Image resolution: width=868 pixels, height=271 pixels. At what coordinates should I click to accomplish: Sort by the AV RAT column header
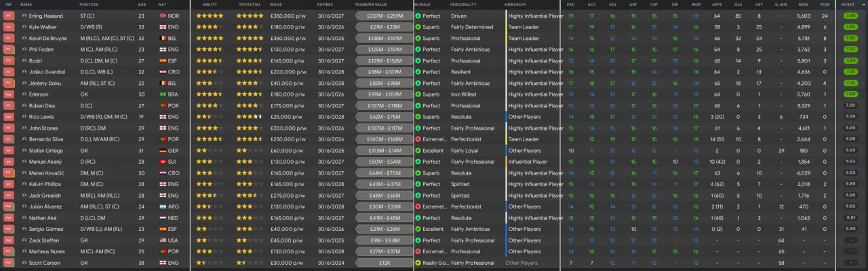(848, 5)
